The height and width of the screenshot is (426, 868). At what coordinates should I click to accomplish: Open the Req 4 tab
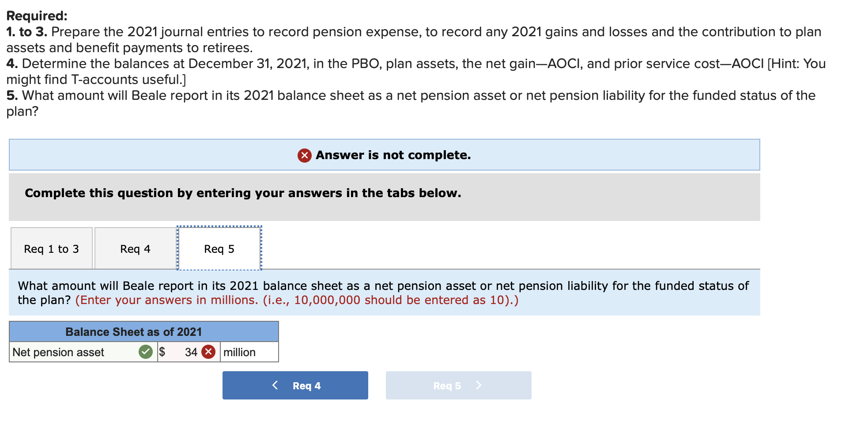point(136,248)
